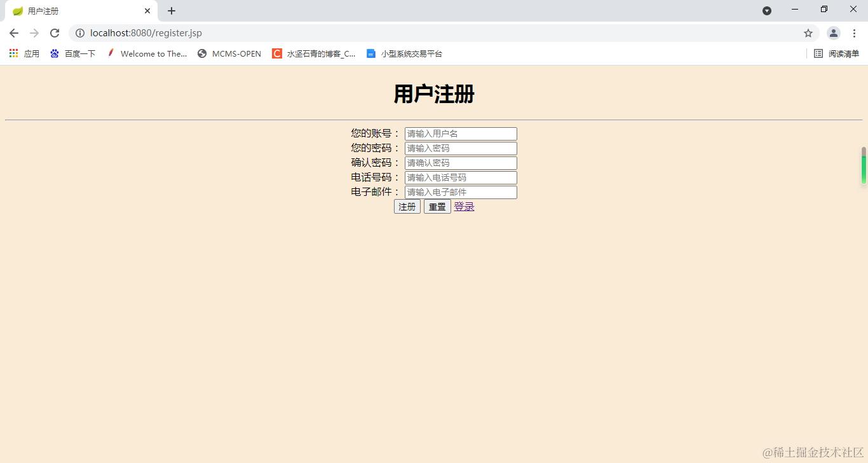Follow the 登录 login link
The height and width of the screenshot is (463, 868).
[464, 206]
